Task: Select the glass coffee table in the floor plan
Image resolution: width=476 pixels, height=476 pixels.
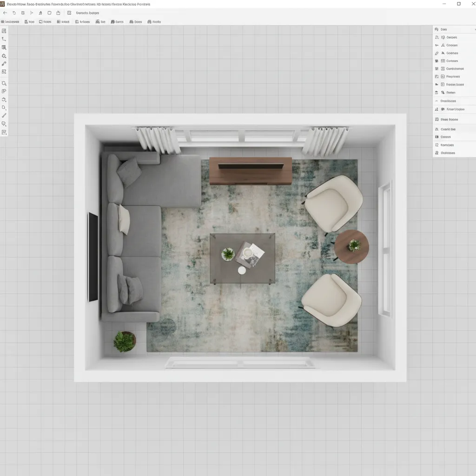Action: [x=243, y=258]
